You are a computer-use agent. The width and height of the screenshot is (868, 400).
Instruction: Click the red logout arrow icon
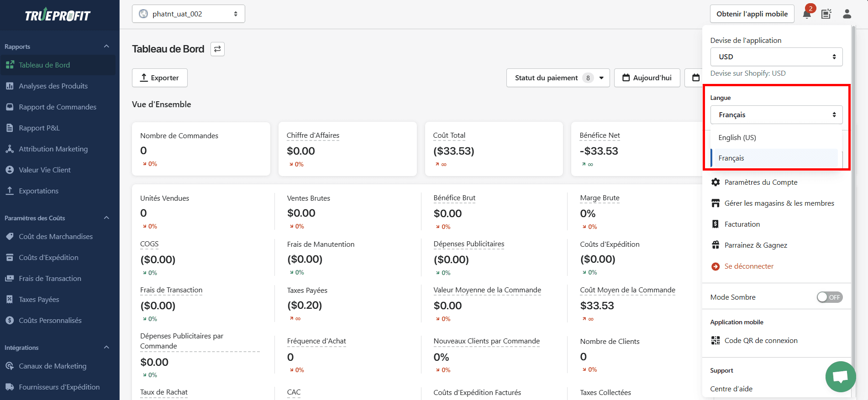715,266
